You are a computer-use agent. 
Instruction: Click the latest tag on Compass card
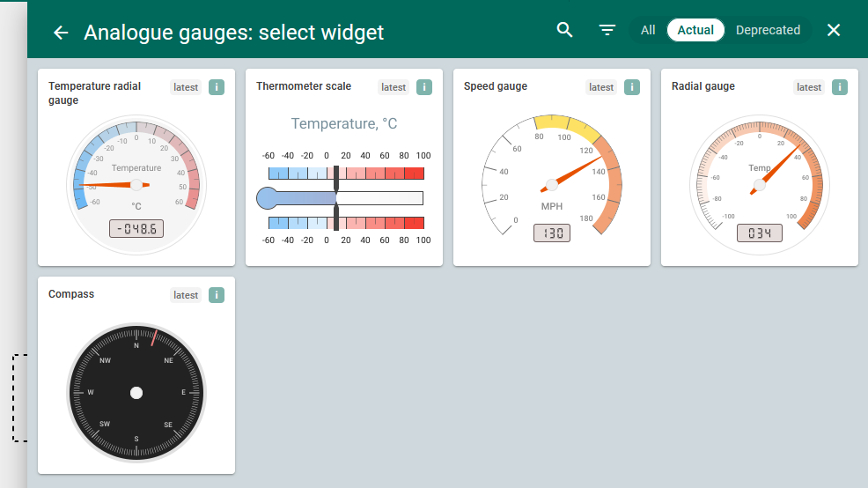coord(186,295)
